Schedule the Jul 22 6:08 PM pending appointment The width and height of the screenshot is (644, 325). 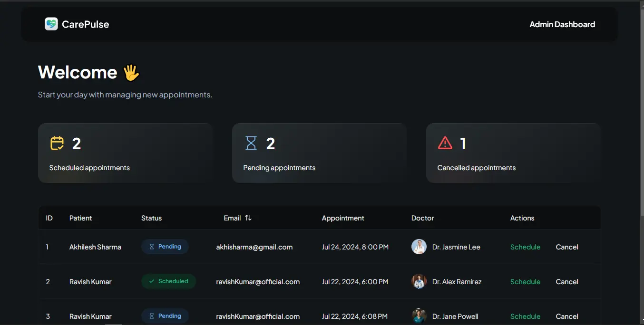pos(525,316)
